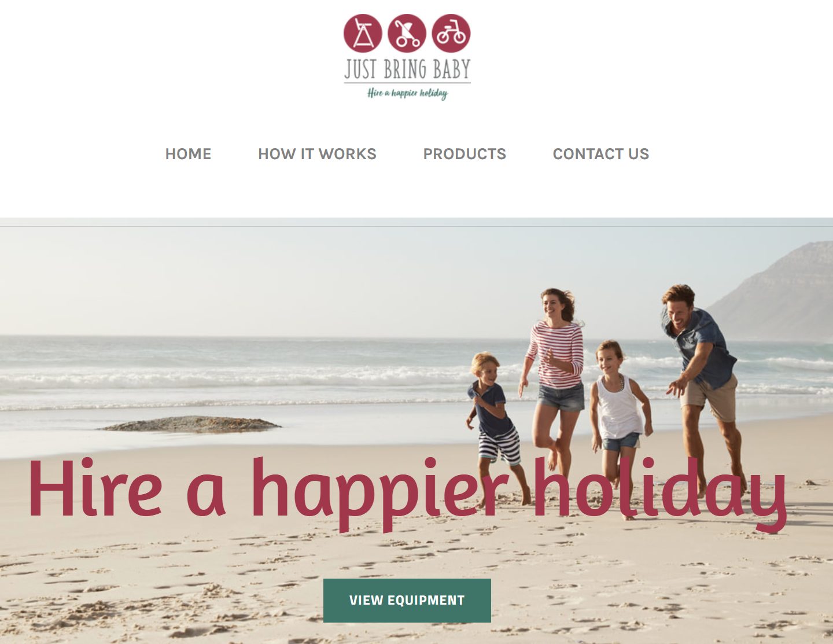Click the tricycle icon in logo
Screen dimensions: 833x644
[x=451, y=33]
